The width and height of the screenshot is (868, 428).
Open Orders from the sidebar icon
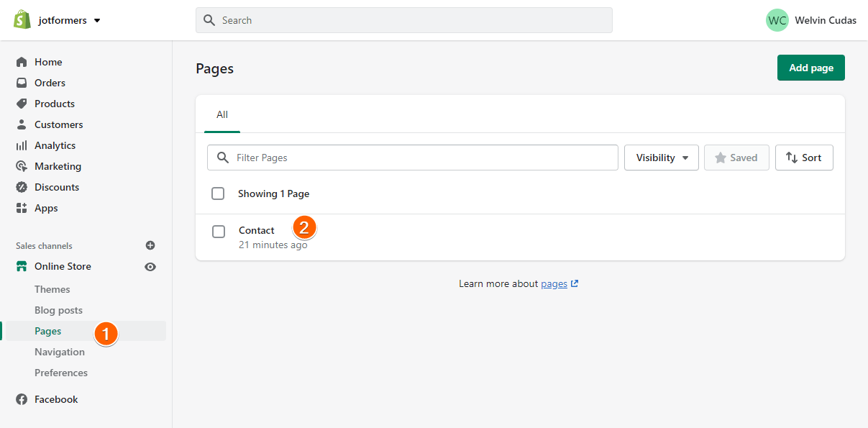(22, 83)
